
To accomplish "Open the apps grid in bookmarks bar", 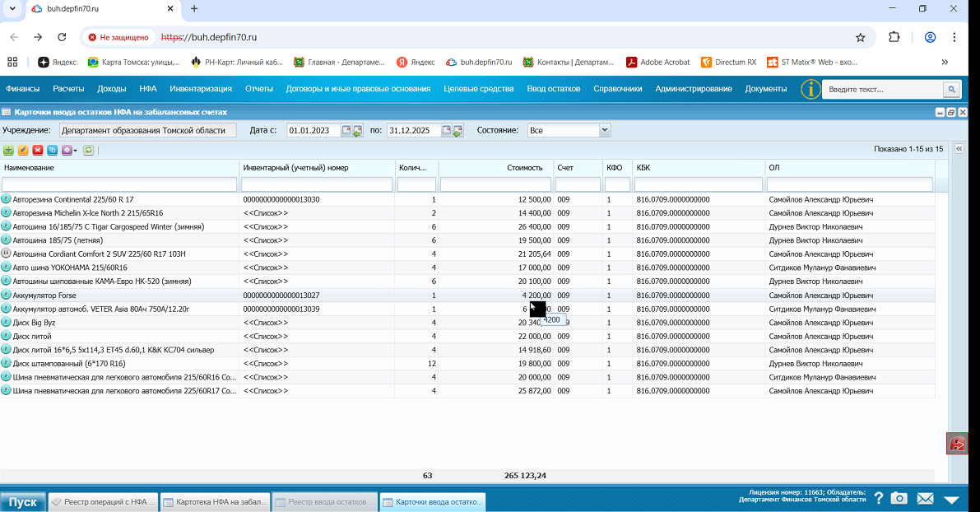I will click(x=12, y=62).
